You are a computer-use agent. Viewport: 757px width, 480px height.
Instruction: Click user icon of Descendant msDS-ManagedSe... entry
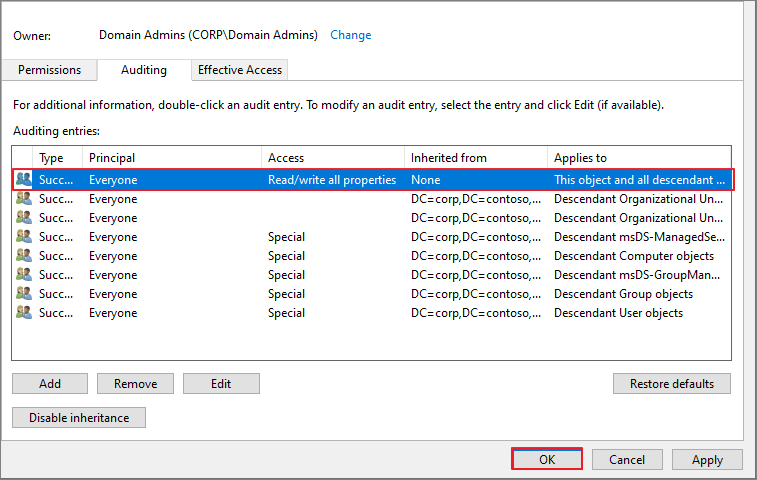pos(23,237)
